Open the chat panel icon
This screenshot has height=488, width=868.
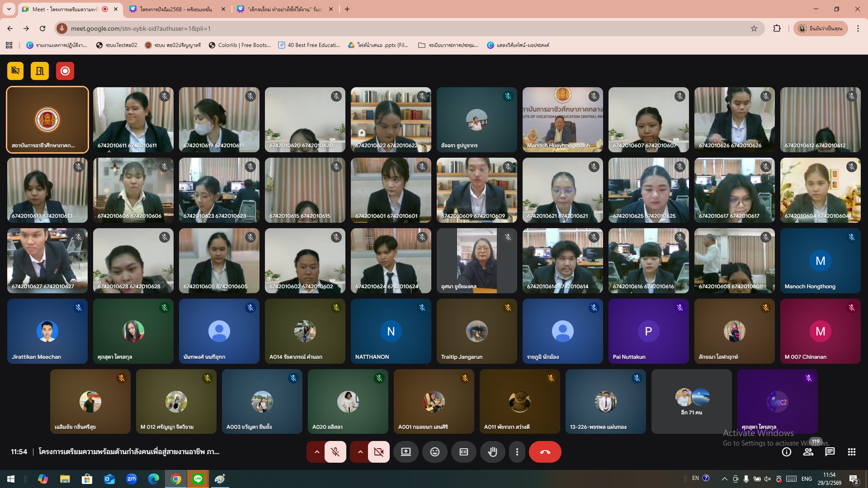pos(830,452)
